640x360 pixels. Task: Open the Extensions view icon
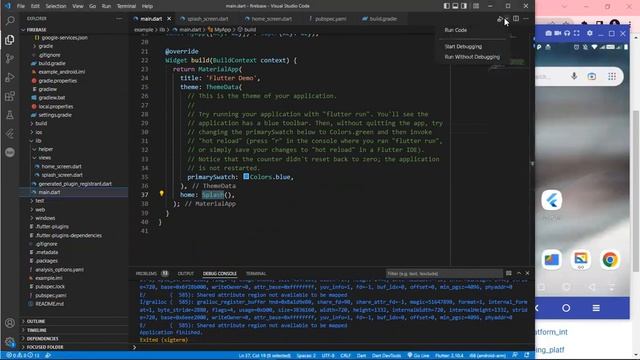pyautogui.click(x=10, y=96)
